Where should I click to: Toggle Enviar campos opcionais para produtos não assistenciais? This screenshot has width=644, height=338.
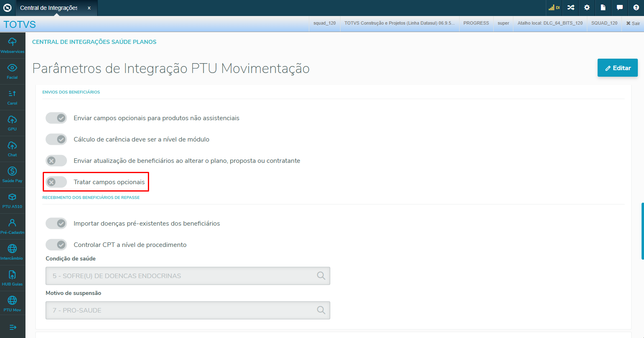point(56,118)
